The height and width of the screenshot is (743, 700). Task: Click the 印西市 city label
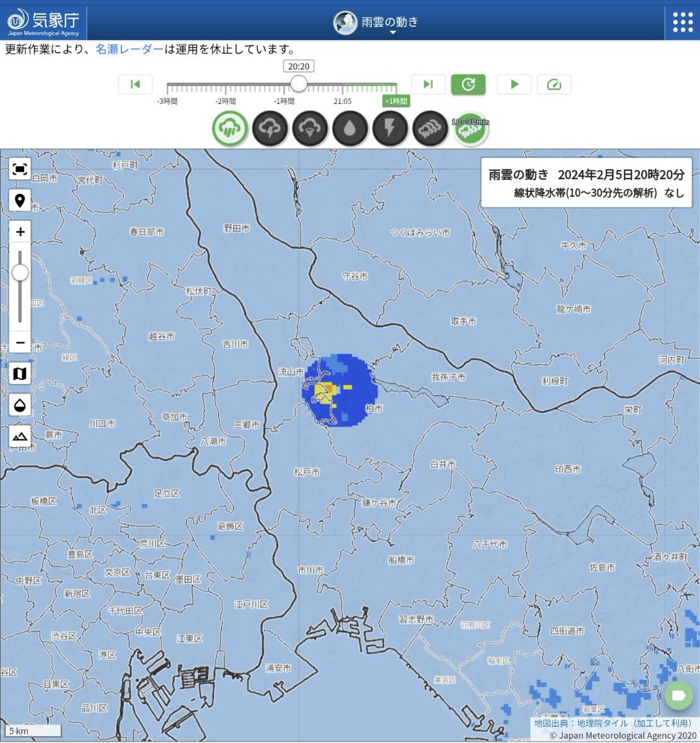[568, 470]
